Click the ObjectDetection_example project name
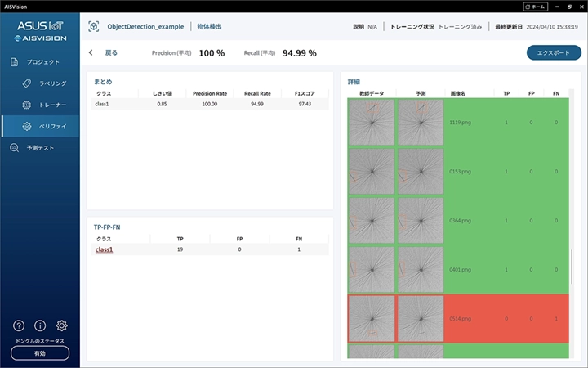 tap(145, 27)
